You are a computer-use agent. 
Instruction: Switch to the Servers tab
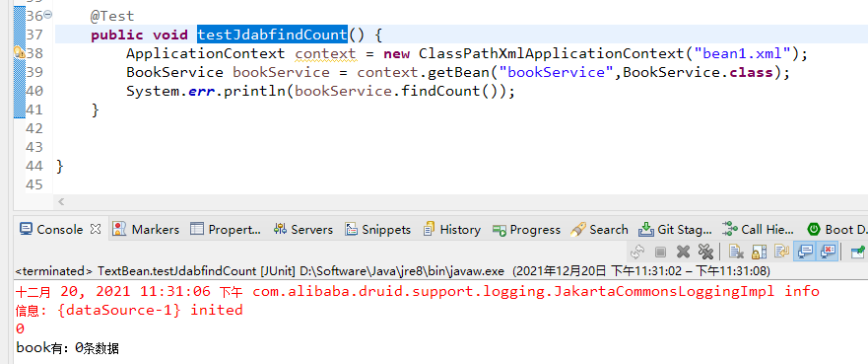(303, 230)
